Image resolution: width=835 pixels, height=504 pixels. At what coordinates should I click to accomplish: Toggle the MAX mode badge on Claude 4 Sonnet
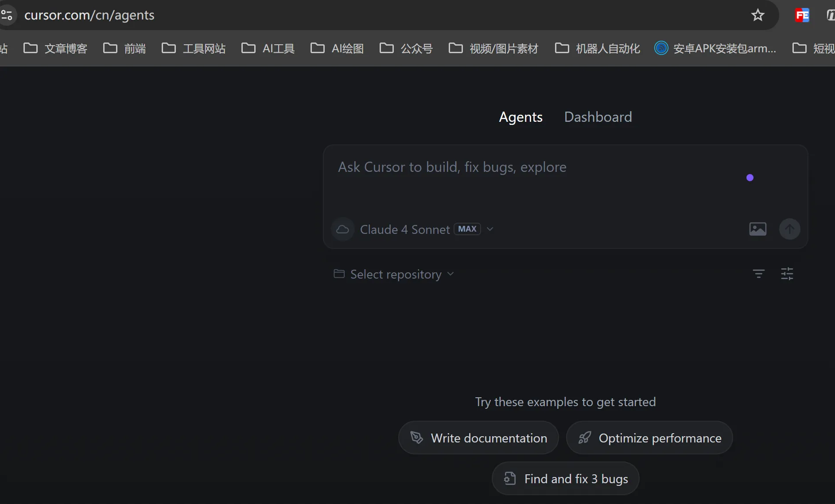pyautogui.click(x=467, y=229)
